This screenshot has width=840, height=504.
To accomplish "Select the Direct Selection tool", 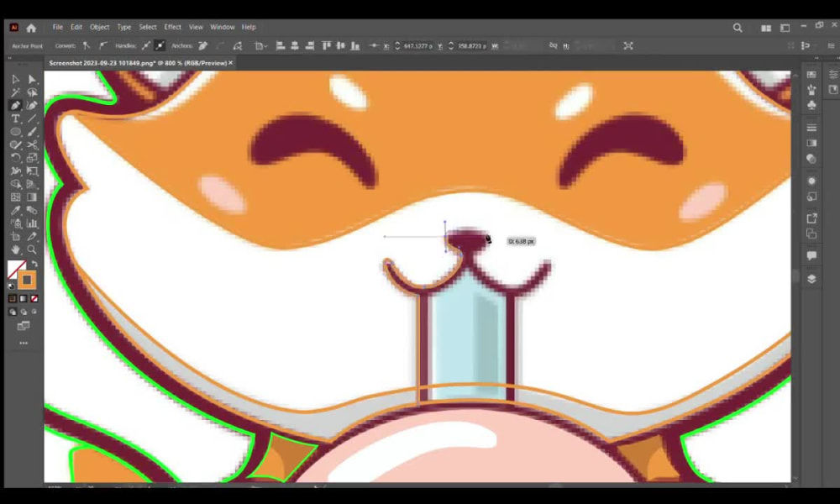I will coord(31,77).
